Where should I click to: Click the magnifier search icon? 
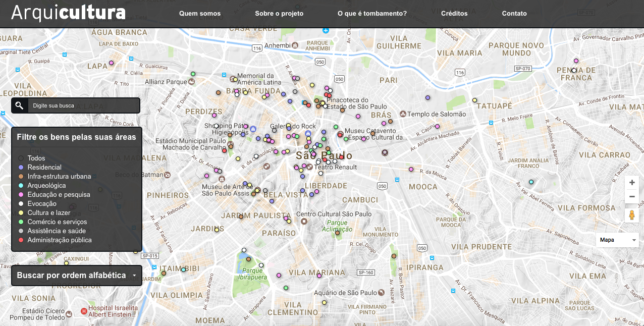pos(19,105)
